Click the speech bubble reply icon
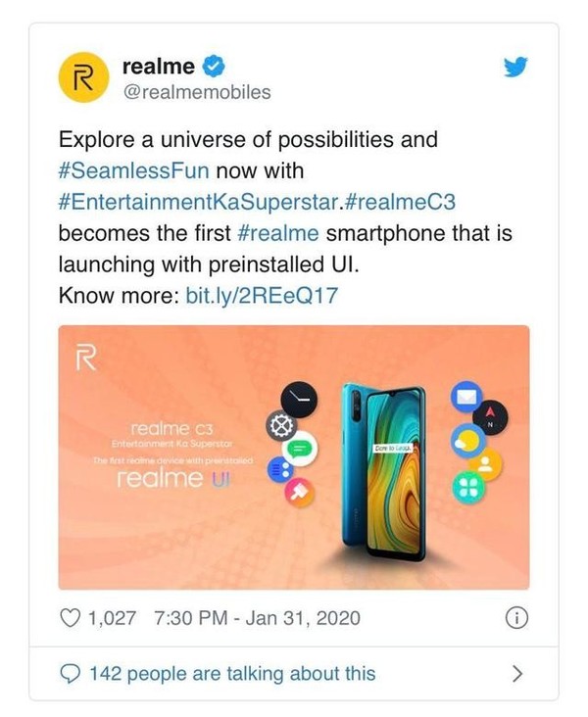The width and height of the screenshot is (588, 717). [x=71, y=673]
